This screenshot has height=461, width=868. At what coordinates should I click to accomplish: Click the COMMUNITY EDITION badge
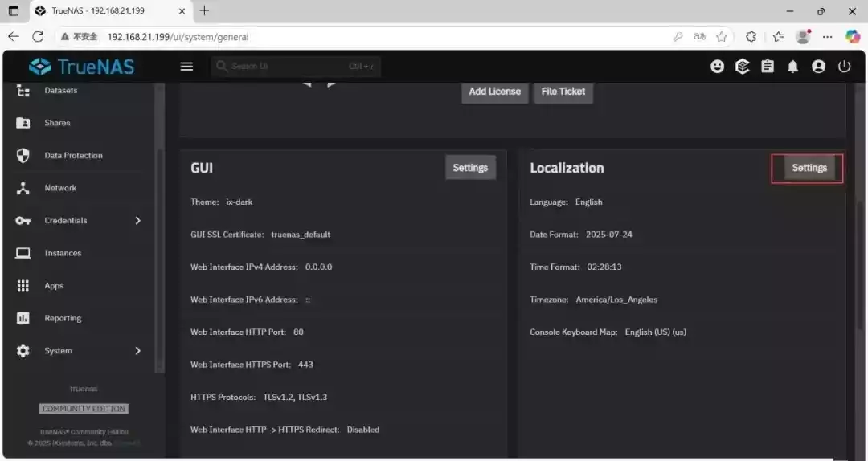84,409
